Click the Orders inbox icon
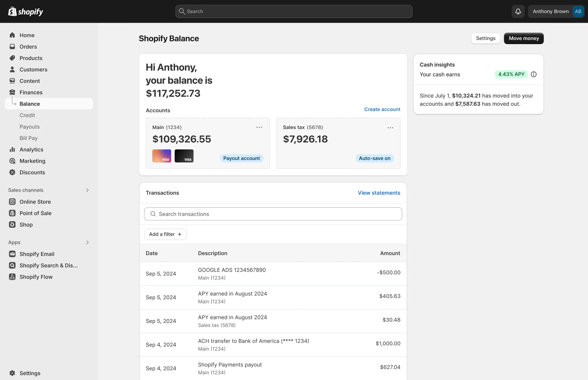The image size is (588, 380). (x=12, y=46)
